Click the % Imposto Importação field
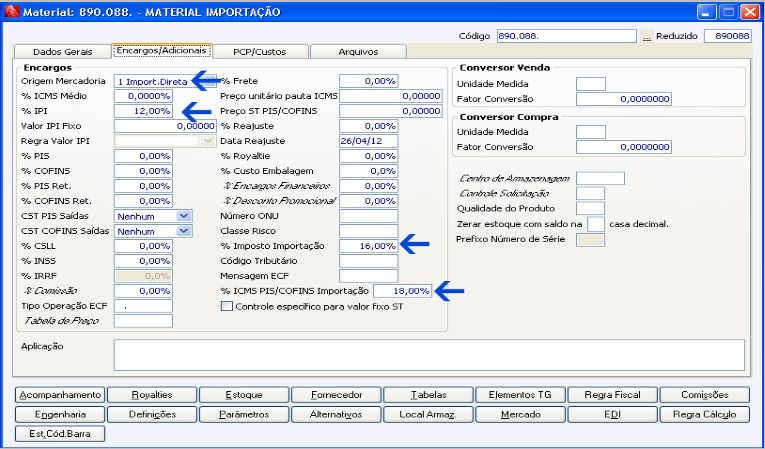This screenshot has height=449, width=765. coord(368,246)
